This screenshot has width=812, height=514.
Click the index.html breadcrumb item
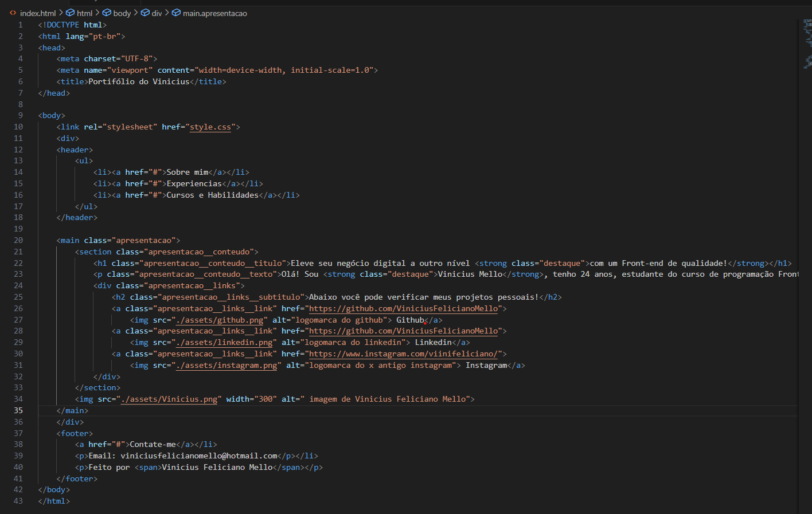tap(38, 13)
